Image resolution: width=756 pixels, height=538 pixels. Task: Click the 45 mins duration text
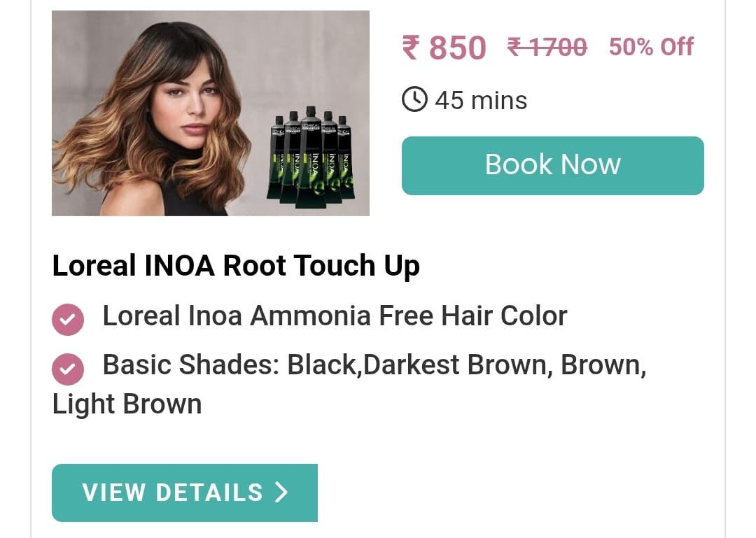481,100
